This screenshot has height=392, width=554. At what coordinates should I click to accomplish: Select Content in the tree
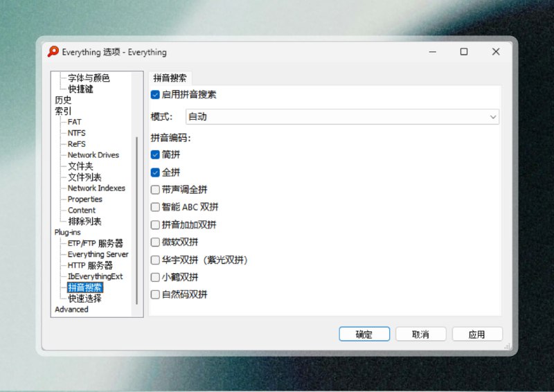82,210
